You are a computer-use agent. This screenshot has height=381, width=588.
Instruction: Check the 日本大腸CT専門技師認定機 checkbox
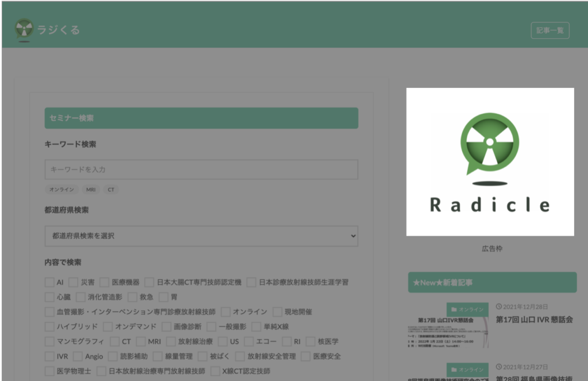149,282
